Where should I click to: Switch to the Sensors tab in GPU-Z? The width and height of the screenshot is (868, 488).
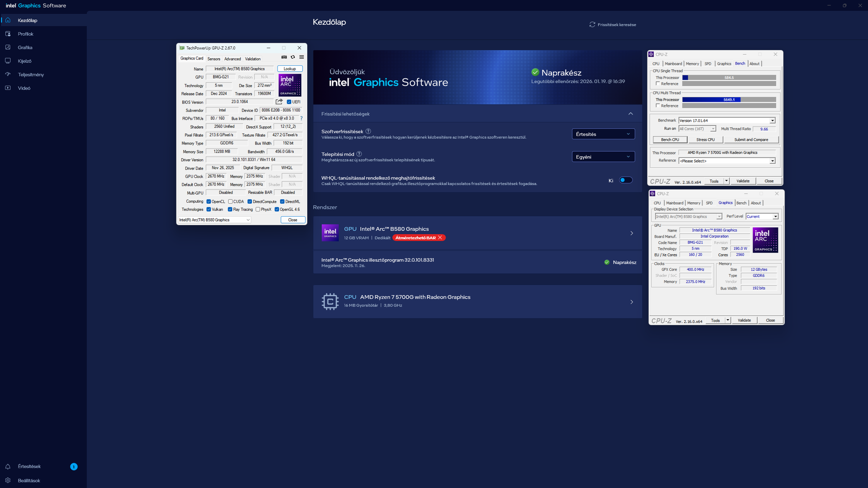click(x=214, y=59)
